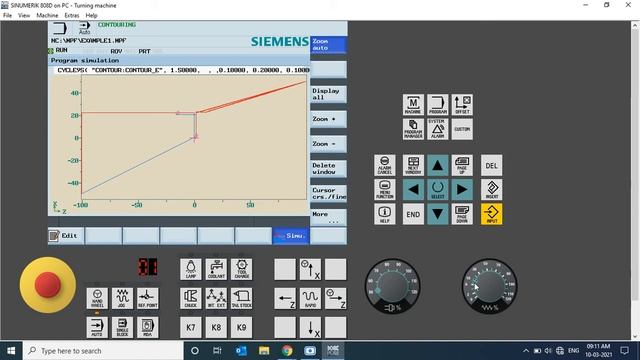
Task: Toggle the CHUCK clamp key
Action: pyautogui.click(x=191, y=298)
